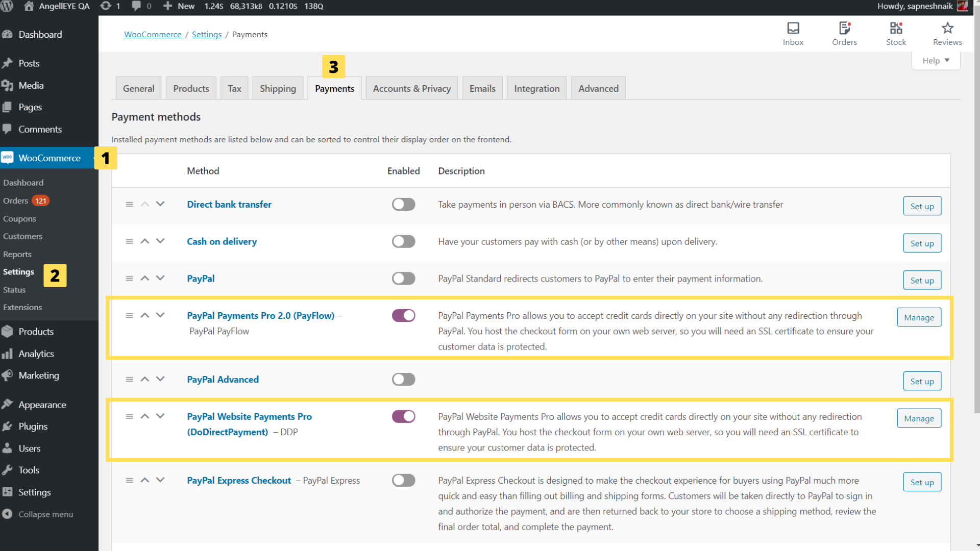Open Extensions in WooCommerce submenu
Viewport: 980px width, 551px height.
[x=22, y=307]
